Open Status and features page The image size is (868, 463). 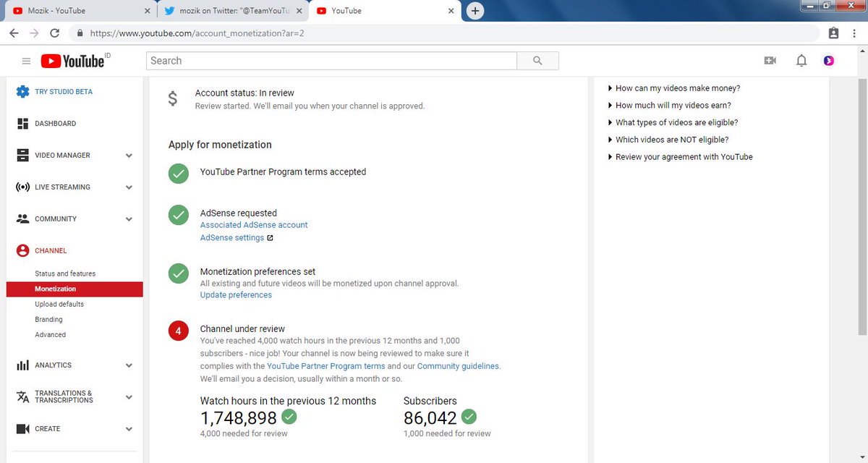[65, 273]
